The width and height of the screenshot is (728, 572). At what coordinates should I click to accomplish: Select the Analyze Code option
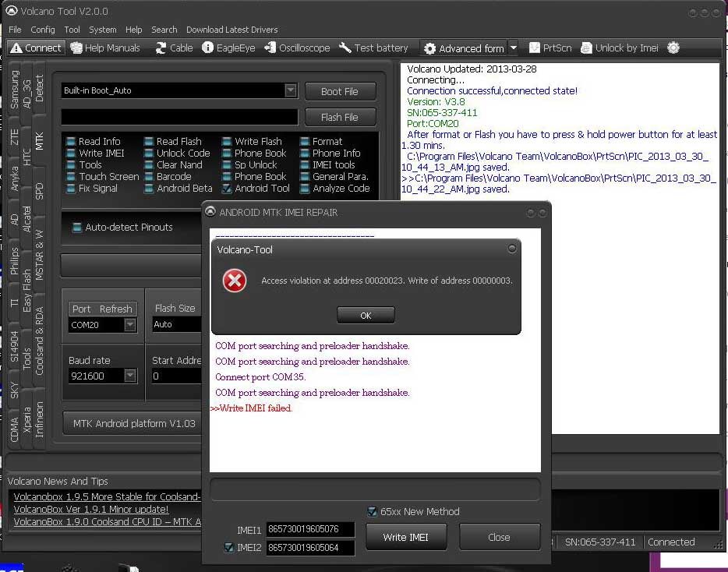pos(335,189)
